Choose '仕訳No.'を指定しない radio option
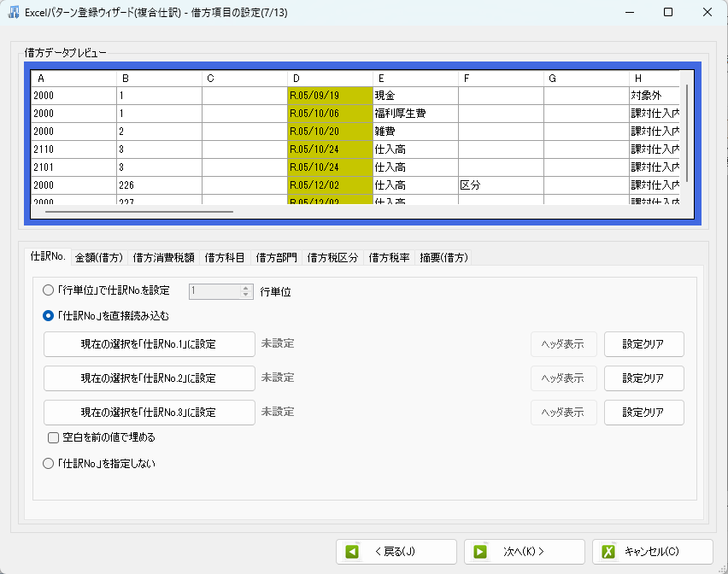Screen dimensions: 728x574 click(x=49, y=464)
